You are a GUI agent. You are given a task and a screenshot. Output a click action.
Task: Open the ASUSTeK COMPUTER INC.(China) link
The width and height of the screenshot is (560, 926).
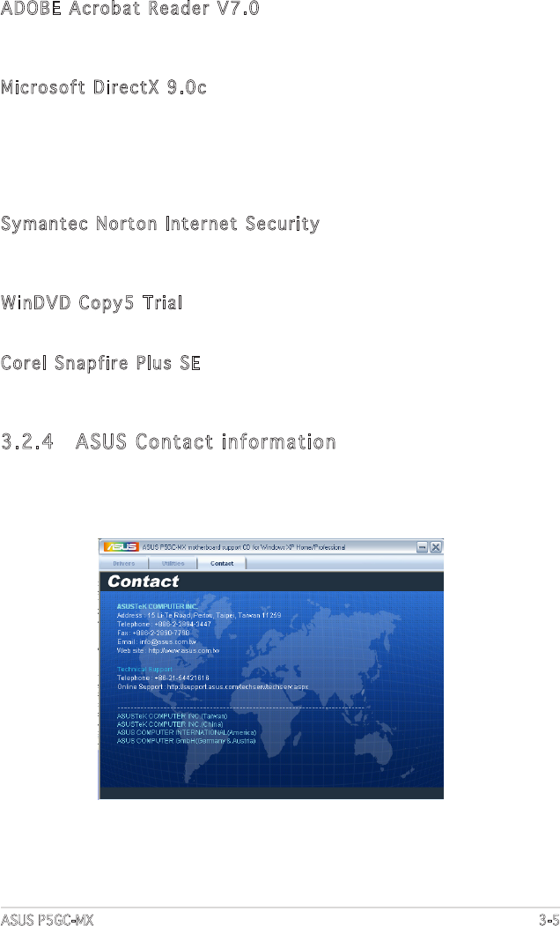click(x=170, y=724)
